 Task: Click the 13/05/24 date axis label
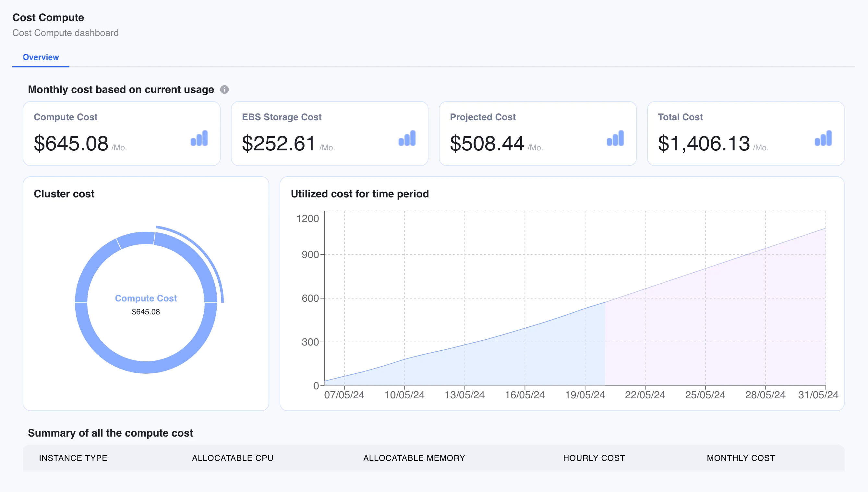pyautogui.click(x=464, y=395)
